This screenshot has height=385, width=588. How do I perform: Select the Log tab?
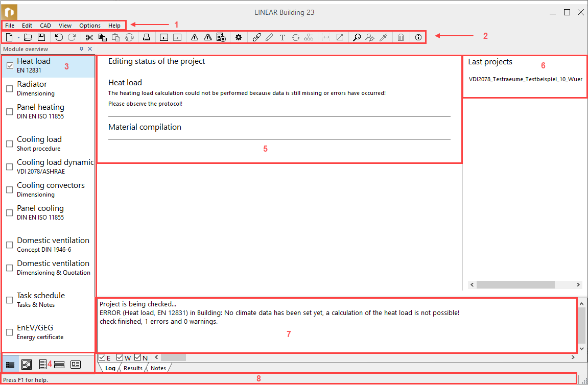(110, 368)
